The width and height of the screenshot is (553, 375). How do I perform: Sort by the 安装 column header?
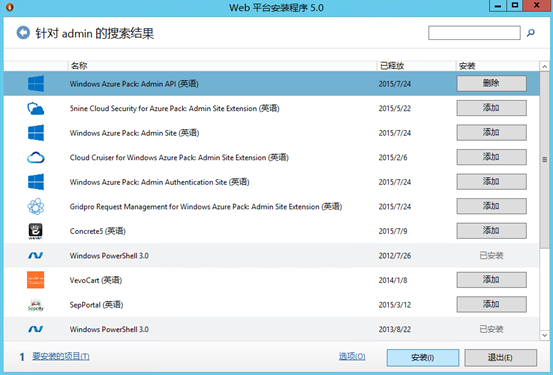click(497, 66)
